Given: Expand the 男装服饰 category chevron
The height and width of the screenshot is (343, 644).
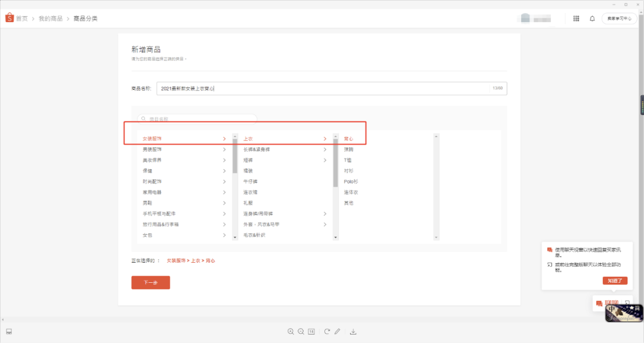Looking at the screenshot, I should tap(224, 149).
